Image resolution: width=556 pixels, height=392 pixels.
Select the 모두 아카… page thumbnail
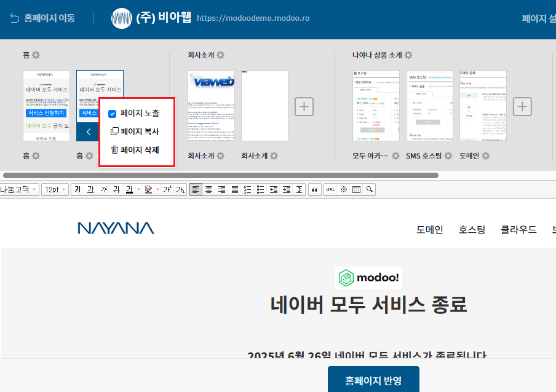coord(376,106)
